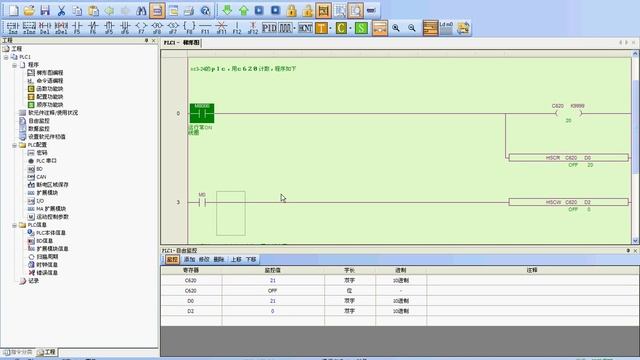The image size is (640, 360).
Task: Open the PID instruction config
Action: [x=269, y=28]
